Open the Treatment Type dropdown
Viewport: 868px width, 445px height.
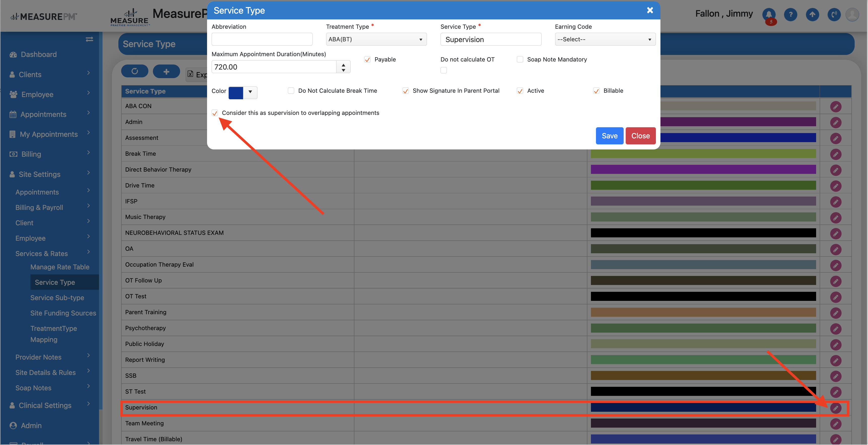[x=376, y=40]
